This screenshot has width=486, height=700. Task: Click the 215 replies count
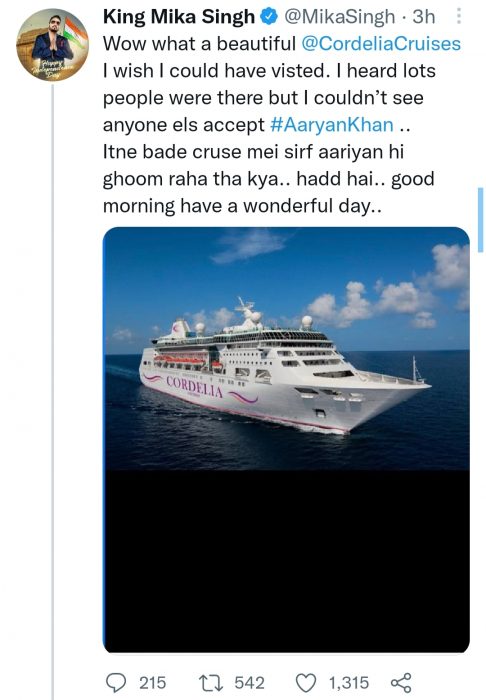click(152, 683)
